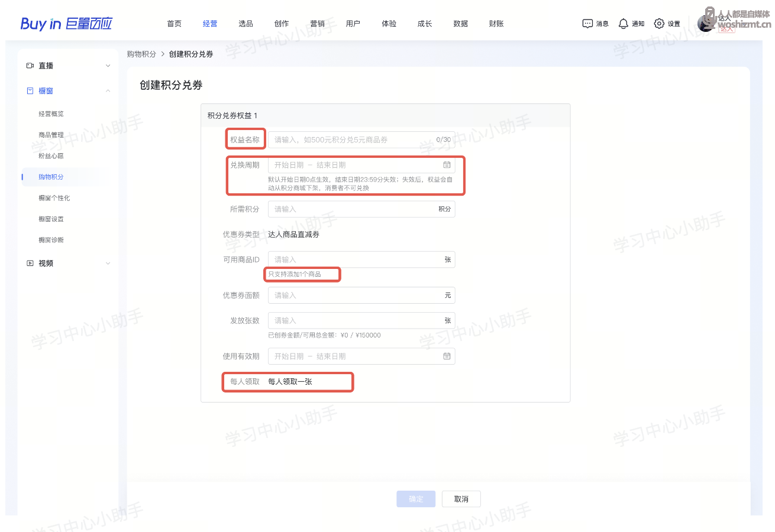The width and height of the screenshot is (775, 532).
Task: Click the 取消 button
Action: point(461,499)
